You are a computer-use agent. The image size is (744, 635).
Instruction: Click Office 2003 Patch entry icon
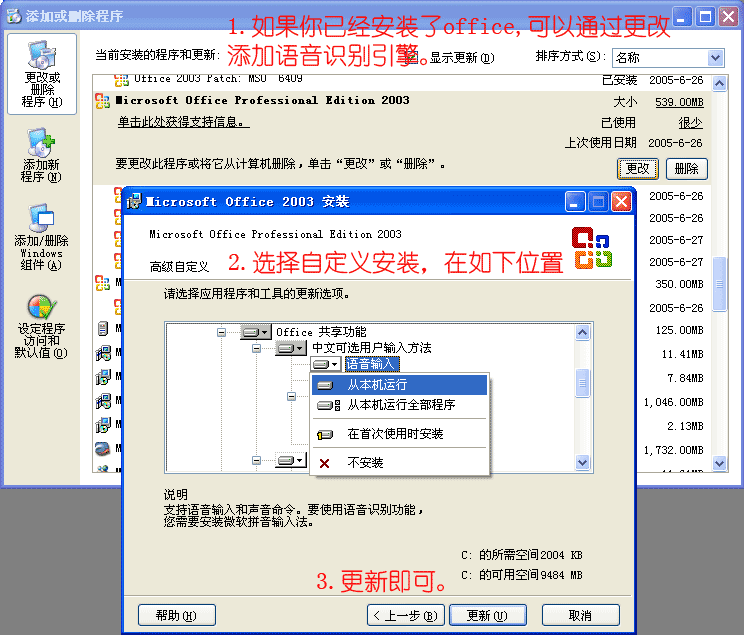click(121, 81)
